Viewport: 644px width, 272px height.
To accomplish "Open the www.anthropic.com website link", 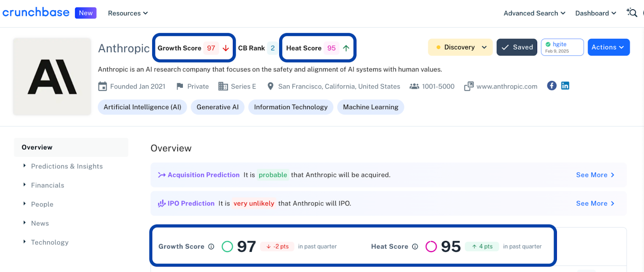I will (x=507, y=86).
